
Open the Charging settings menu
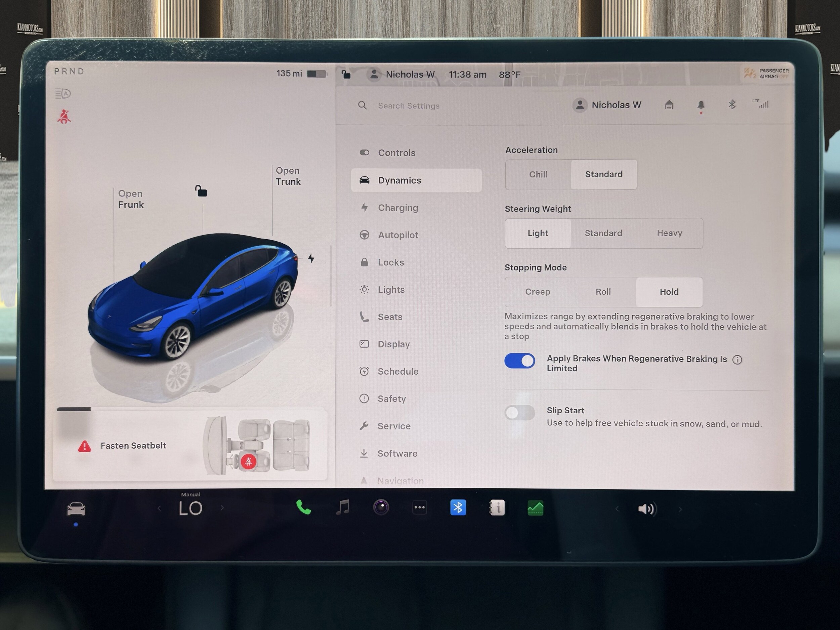click(x=397, y=208)
